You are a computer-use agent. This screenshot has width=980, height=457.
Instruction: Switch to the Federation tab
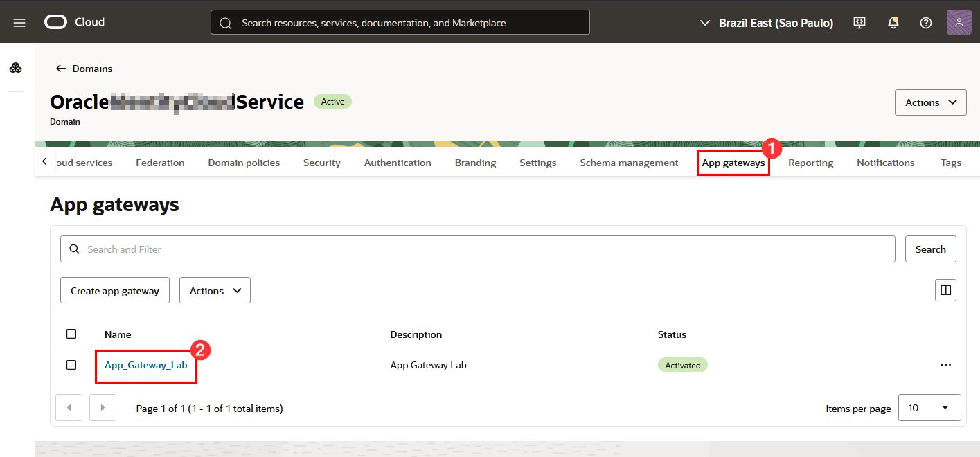(160, 163)
